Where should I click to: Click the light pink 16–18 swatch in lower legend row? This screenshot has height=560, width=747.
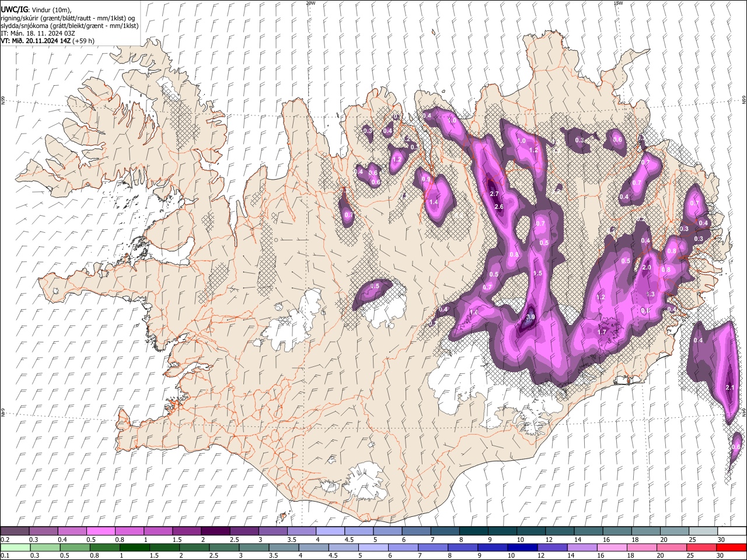[612, 547]
